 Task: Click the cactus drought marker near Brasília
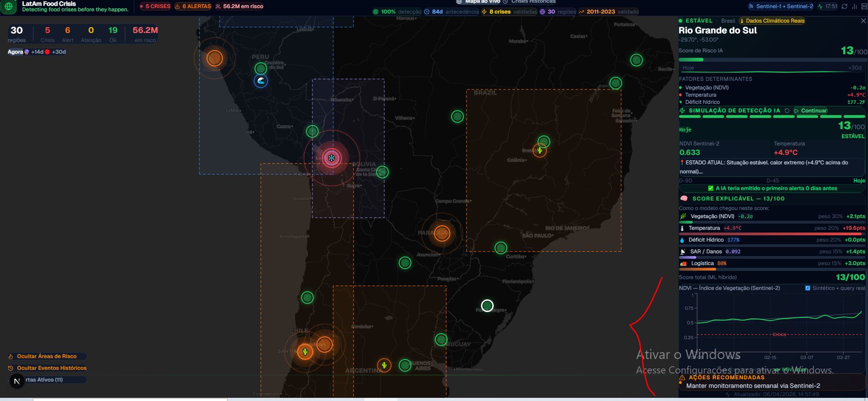point(540,150)
